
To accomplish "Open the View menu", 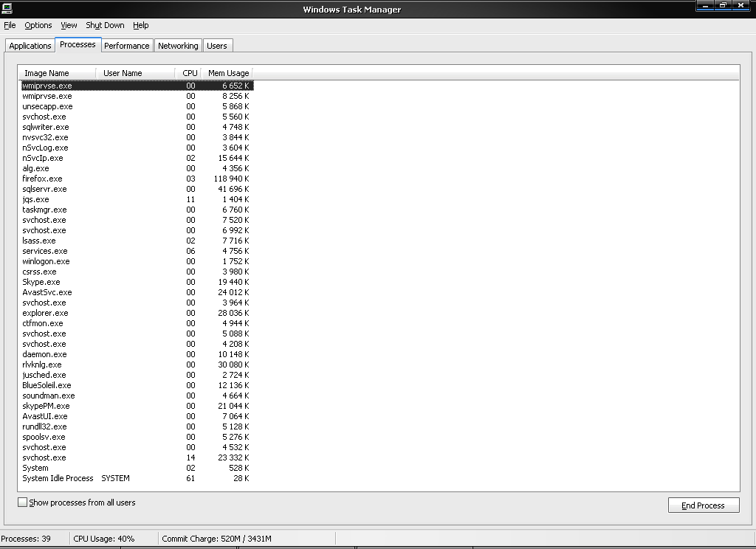I will [69, 25].
